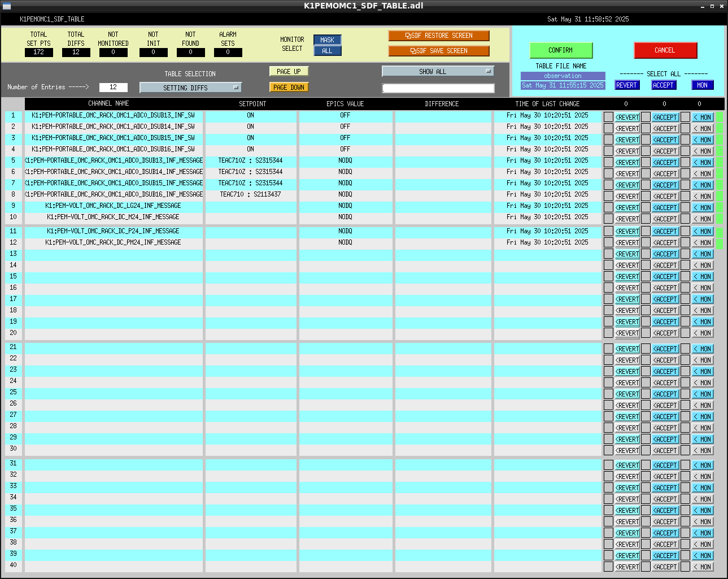This screenshot has width=728, height=579.
Task: Click channel K1:PEM-VOLT_OMC_RACK_DC_LG24_INF_MESSAGE in row 9
Action: pos(113,206)
